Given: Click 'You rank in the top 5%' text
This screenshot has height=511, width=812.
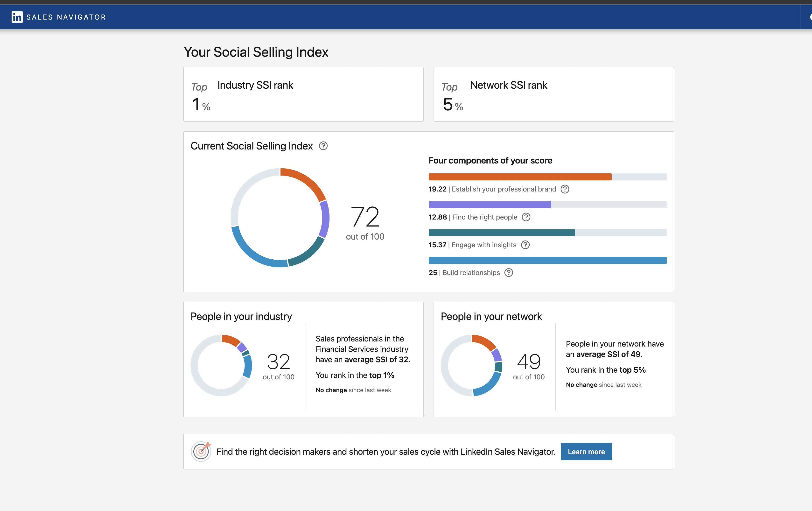Looking at the screenshot, I should point(606,370).
